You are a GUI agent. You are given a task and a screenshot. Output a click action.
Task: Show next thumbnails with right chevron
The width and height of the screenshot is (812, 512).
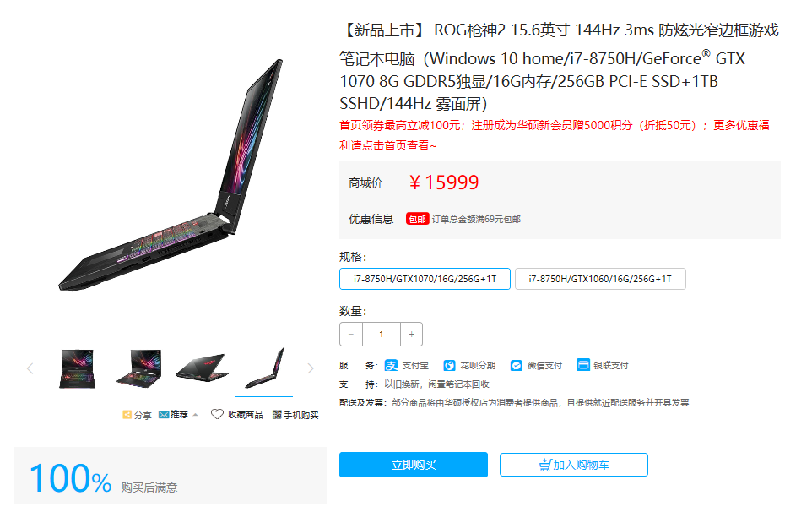click(310, 368)
